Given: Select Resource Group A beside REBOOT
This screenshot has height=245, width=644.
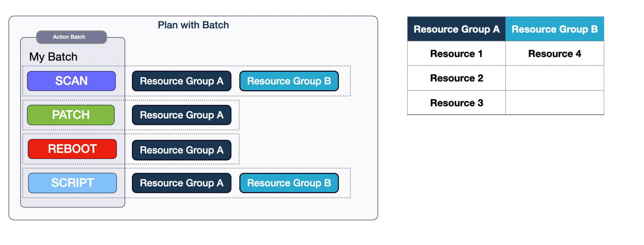Looking at the screenshot, I should click(x=181, y=150).
